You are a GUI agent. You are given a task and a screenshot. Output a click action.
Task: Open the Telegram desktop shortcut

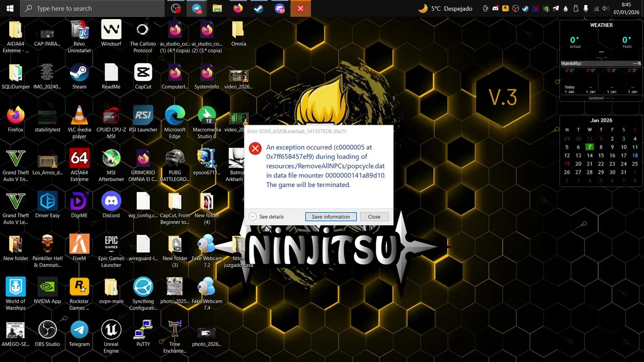pos(79,334)
